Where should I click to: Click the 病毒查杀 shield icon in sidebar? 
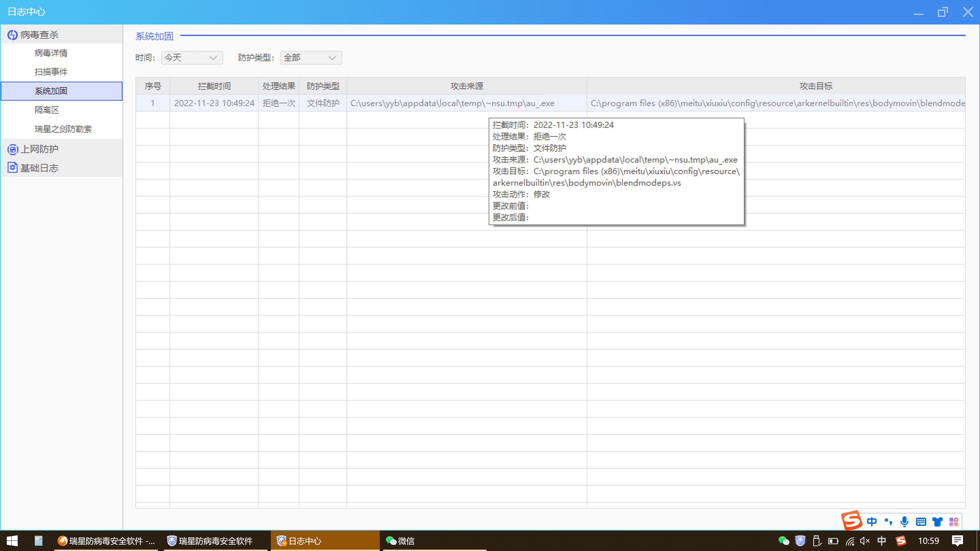click(13, 35)
